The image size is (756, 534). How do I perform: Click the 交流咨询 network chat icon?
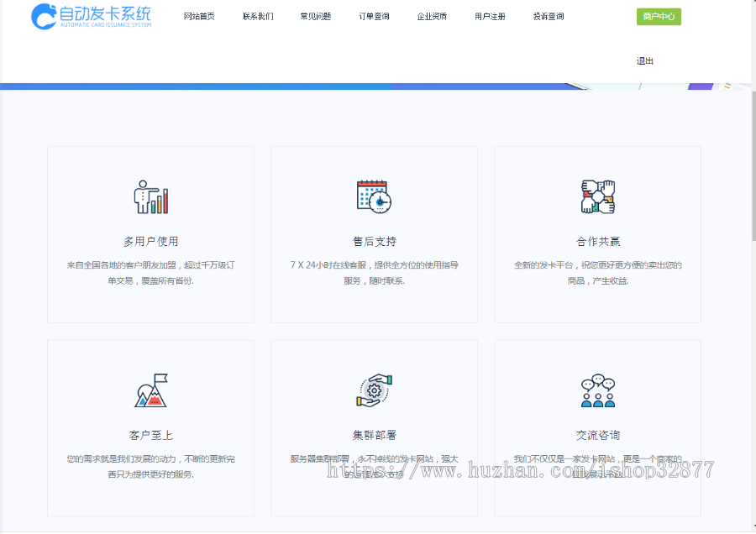pyautogui.click(x=597, y=390)
